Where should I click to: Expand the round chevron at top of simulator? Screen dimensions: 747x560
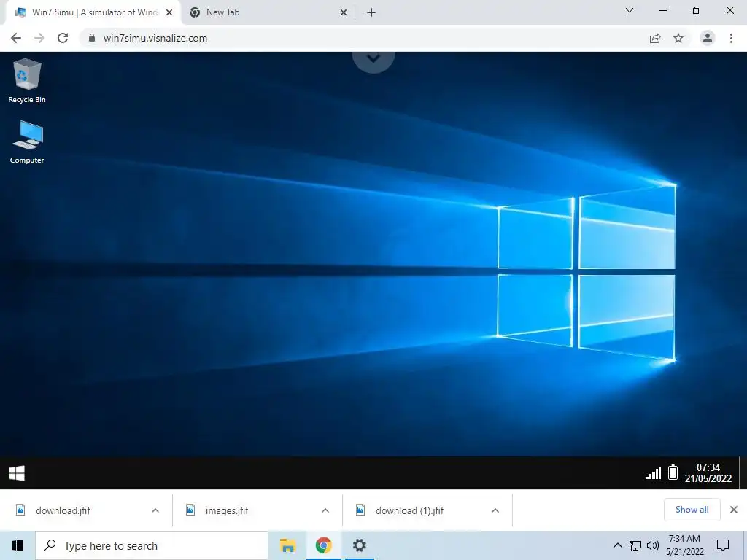[x=373, y=58]
